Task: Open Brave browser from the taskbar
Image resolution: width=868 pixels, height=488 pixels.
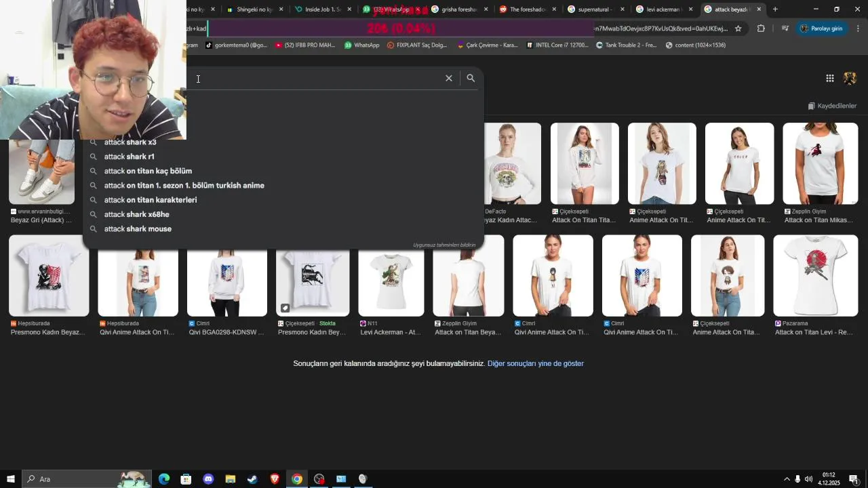Action: (275, 479)
